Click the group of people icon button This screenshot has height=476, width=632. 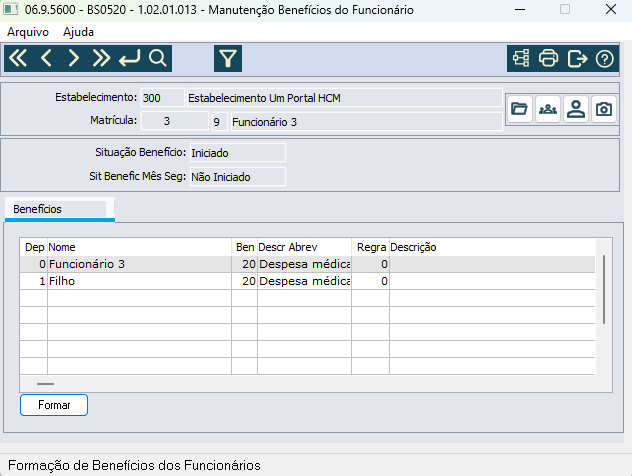tap(548, 109)
